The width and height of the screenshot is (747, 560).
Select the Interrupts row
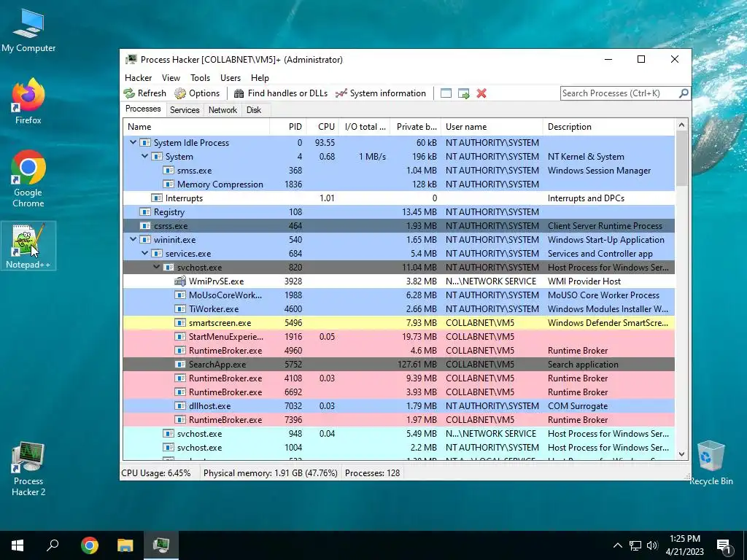coord(399,198)
